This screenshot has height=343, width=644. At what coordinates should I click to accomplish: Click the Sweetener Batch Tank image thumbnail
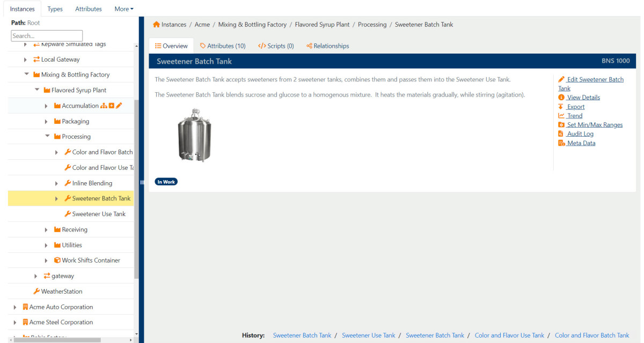194,135
